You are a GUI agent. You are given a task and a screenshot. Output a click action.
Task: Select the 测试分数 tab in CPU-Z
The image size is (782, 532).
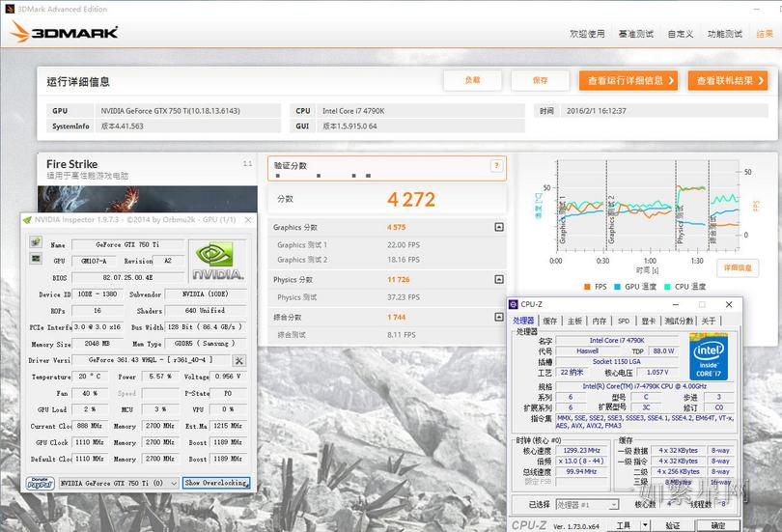679,321
